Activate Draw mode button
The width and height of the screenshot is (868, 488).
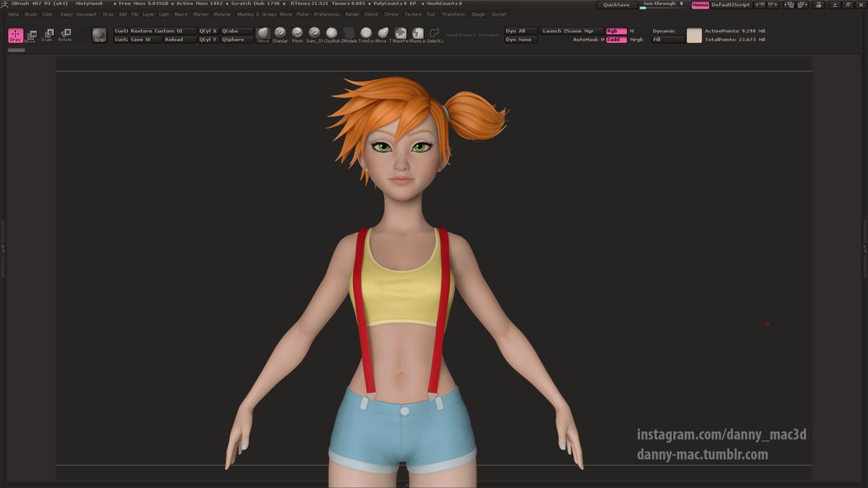point(15,35)
